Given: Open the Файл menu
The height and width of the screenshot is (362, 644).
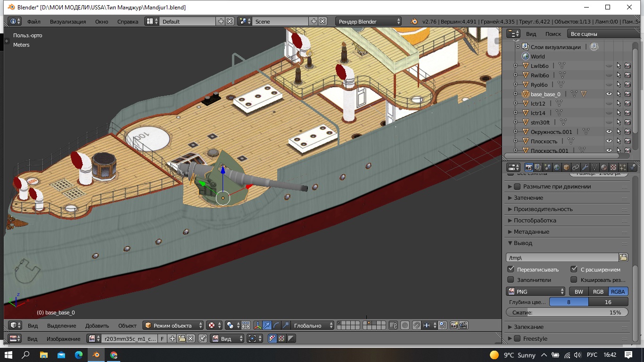Looking at the screenshot, I should pos(33,22).
